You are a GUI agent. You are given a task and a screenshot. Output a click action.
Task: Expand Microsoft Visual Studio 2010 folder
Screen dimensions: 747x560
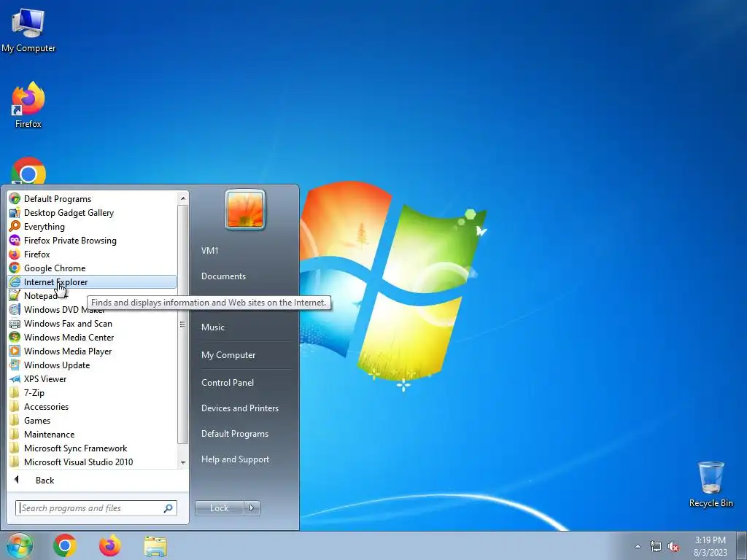pyautogui.click(x=92, y=462)
